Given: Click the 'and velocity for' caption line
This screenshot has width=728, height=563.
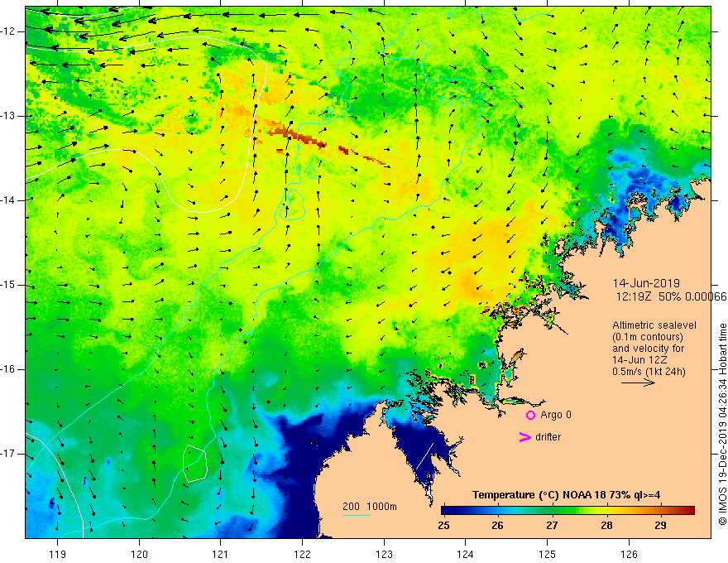Looking at the screenshot, I should pos(648,348).
